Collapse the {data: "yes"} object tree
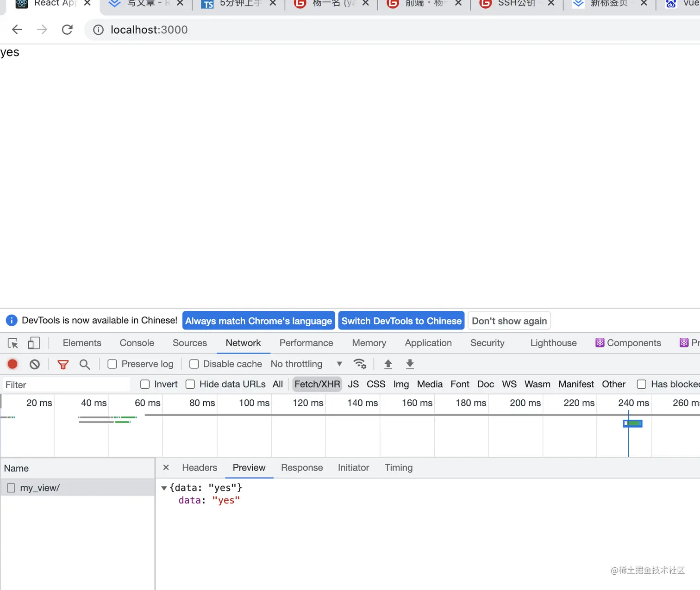 click(164, 488)
